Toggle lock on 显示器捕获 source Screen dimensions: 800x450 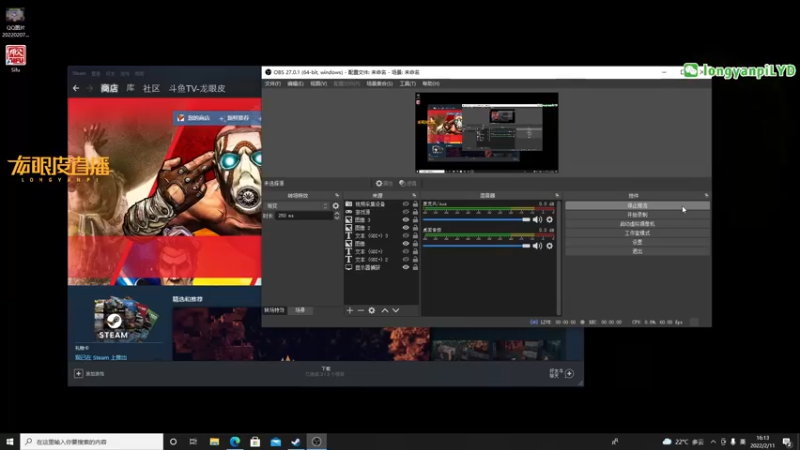(415, 267)
